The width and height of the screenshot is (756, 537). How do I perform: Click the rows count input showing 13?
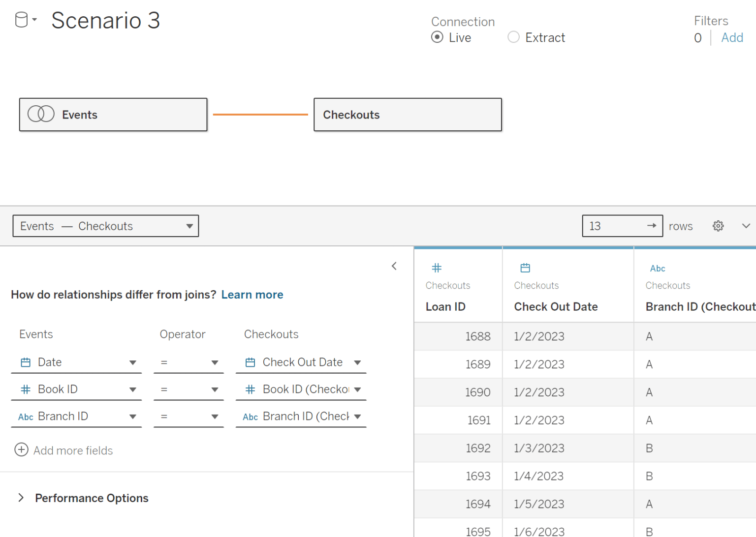click(610, 226)
